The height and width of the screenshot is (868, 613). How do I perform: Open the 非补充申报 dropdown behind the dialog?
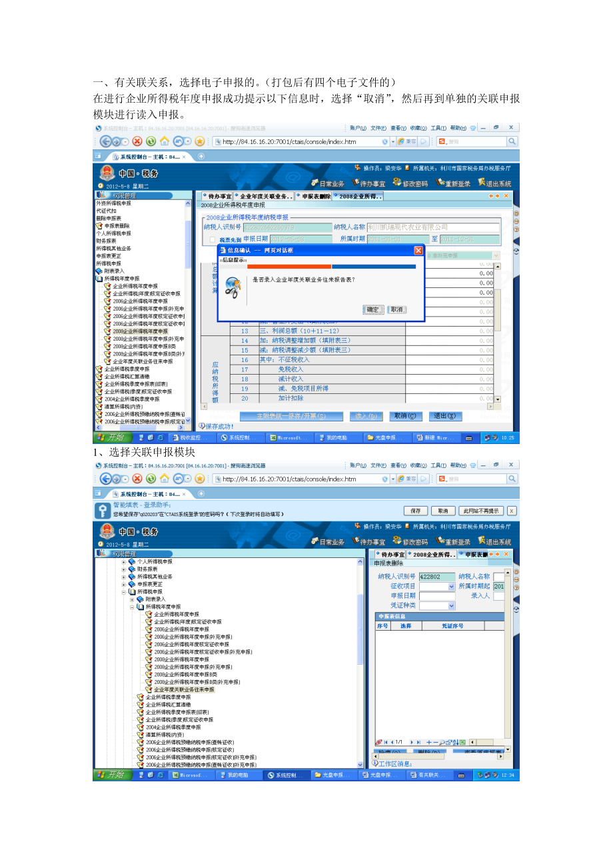(496, 255)
